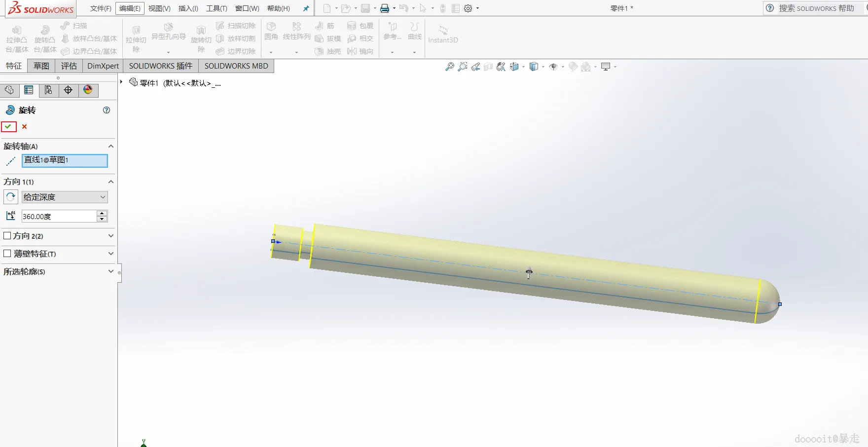Image resolution: width=868 pixels, height=447 pixels.
Task: Open the FeatureManager design tree tab
Action: point(9,90)
